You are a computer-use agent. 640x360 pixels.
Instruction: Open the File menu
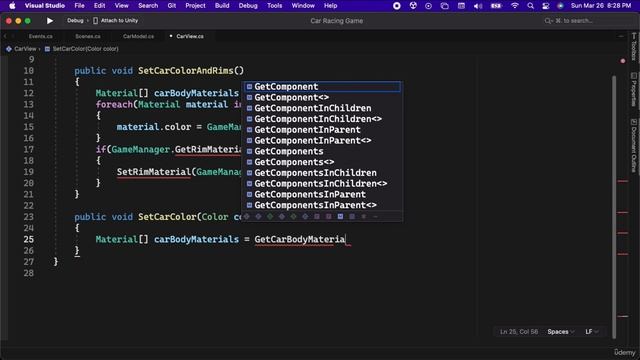pyautogui.click(x=79, y=6)
